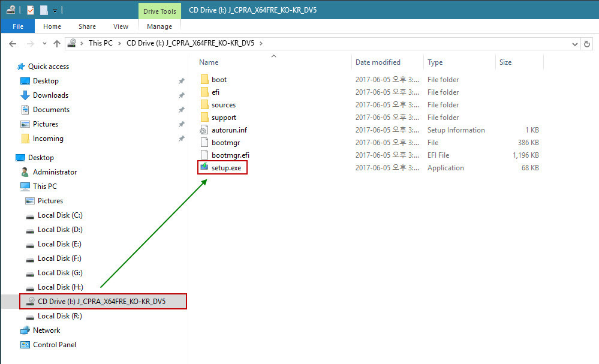Select Quick access in the navigation pane
This screenshot has width=599, height=364.
pyautogui.click(x=49, y=67)
